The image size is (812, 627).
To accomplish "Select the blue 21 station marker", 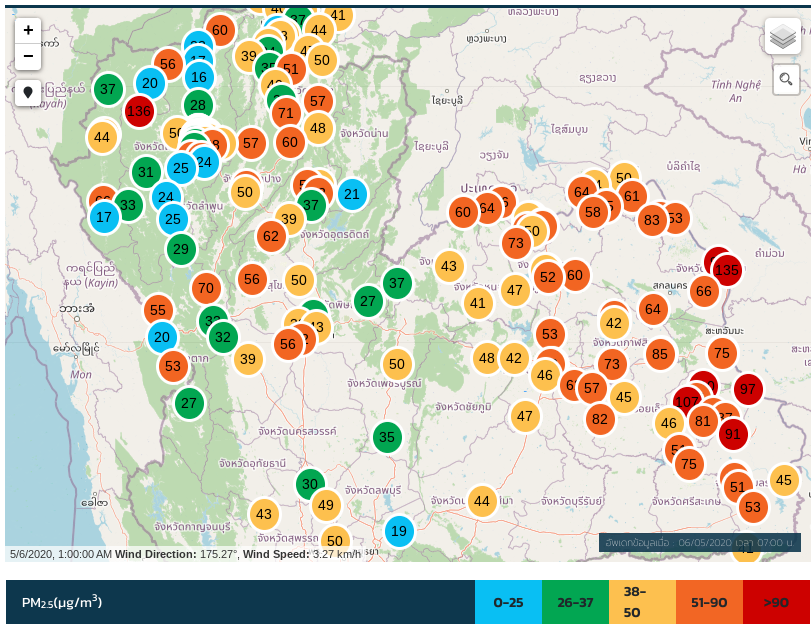I will pos(351,194).
